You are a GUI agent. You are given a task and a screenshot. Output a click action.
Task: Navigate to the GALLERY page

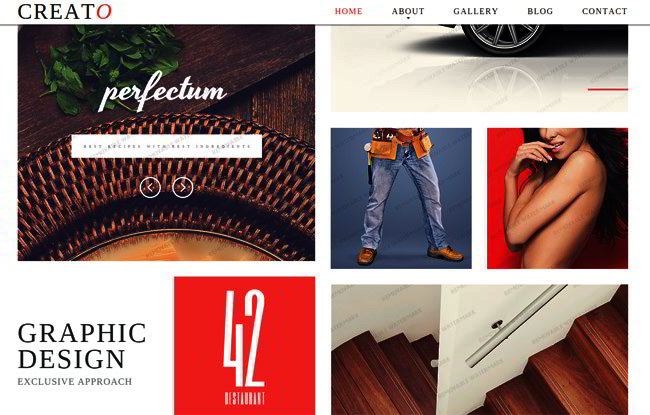tap(475, 12)
